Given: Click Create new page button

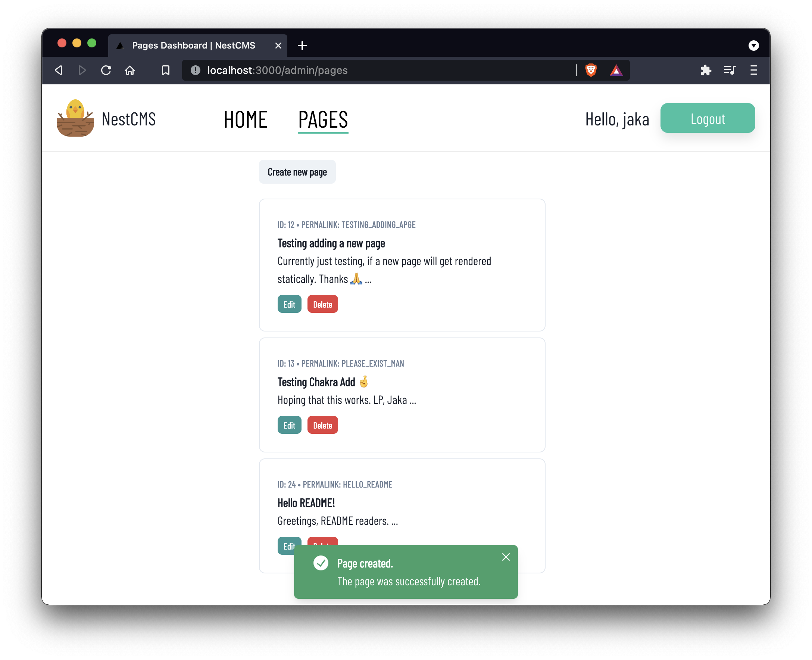Looking at the screenshot, I should coord(297,172).
